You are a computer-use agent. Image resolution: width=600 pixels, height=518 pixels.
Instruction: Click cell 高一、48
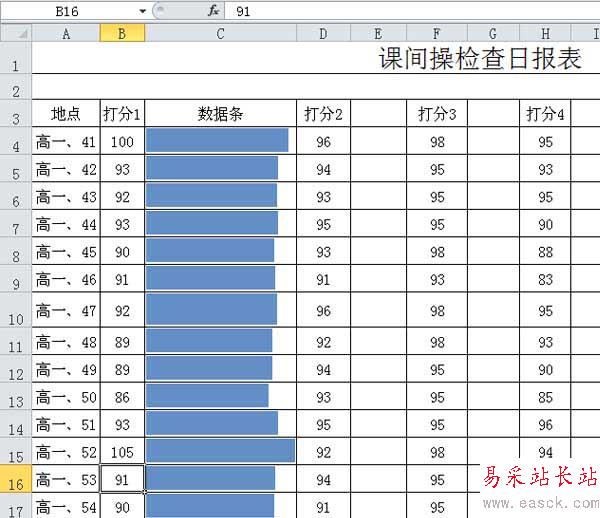66,342
